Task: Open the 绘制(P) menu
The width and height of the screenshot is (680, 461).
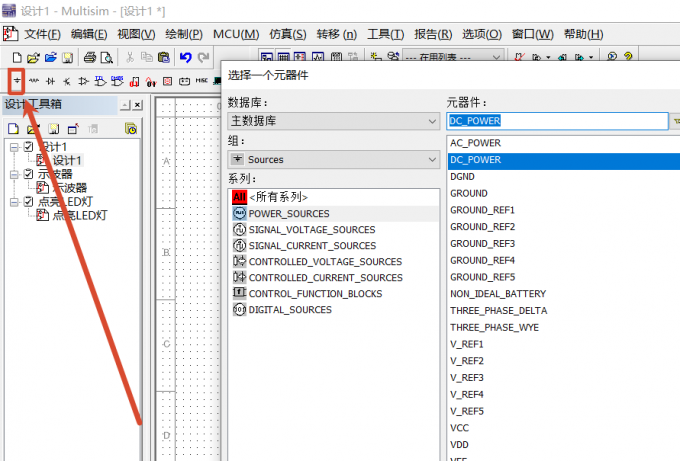Action: tap(184, 34)
